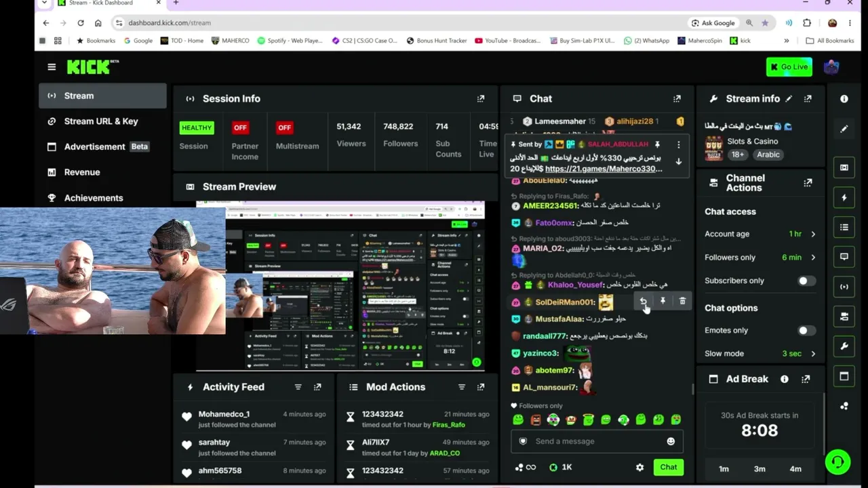
Task: Pin SolDeiRMan001's chat message
Action: [x=663, y=301]
